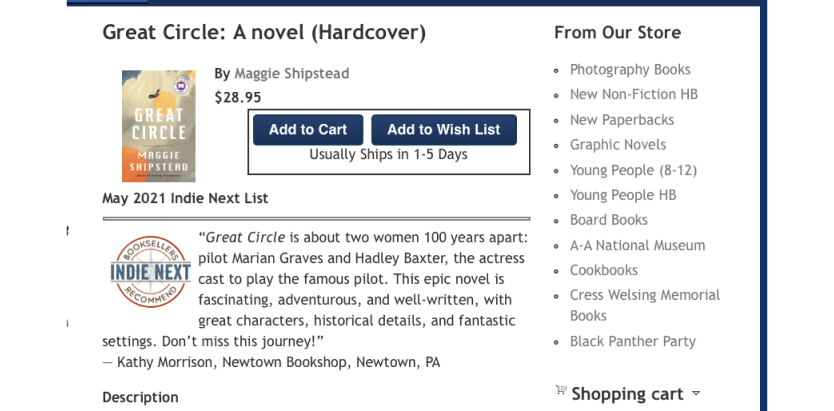This screenshot has width=834, height=411.
Task: Go to New Non-Fiction HB
Action: pyautogui.click(x=634, y=94)
